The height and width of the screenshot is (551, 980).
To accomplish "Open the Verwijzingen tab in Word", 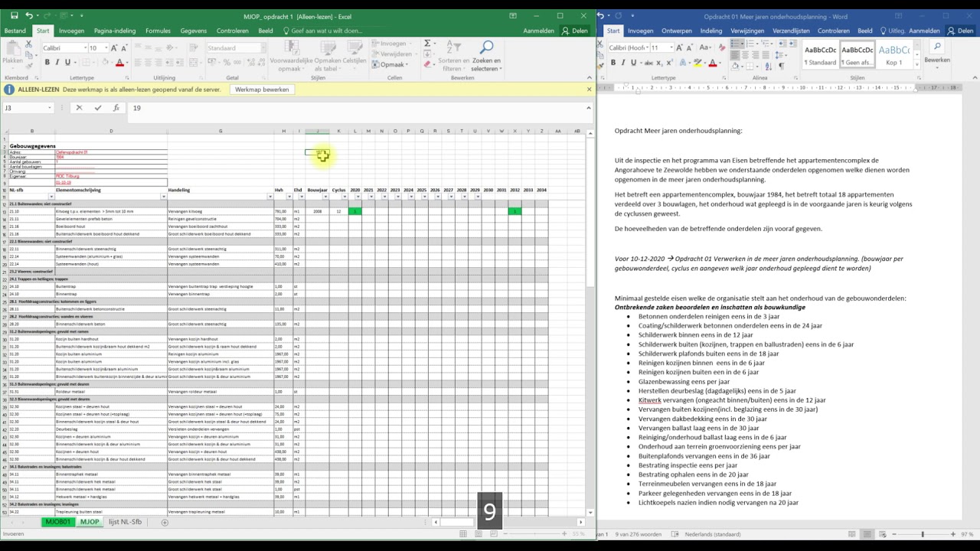I will tap(747, 31).
